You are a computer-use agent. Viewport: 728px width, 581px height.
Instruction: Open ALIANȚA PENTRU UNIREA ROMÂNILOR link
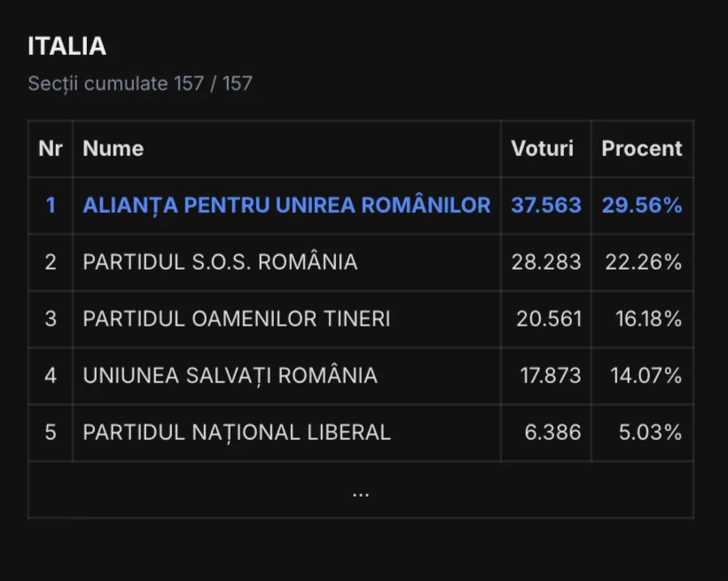[x=286, y=206]
